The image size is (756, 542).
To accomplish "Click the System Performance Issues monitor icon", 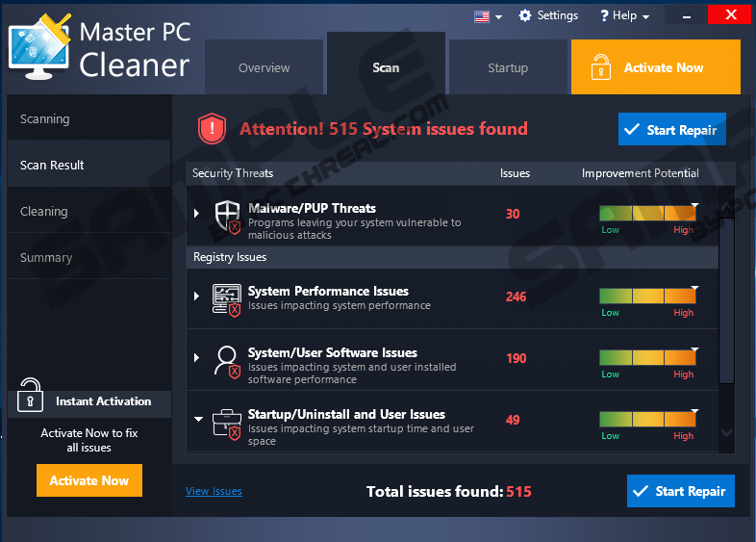I will tap(227, 298).
